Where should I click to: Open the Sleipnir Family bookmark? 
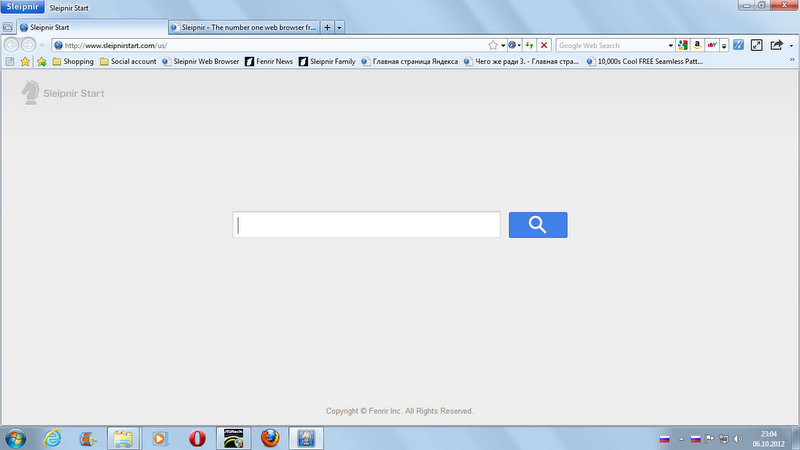coord(327,62)
